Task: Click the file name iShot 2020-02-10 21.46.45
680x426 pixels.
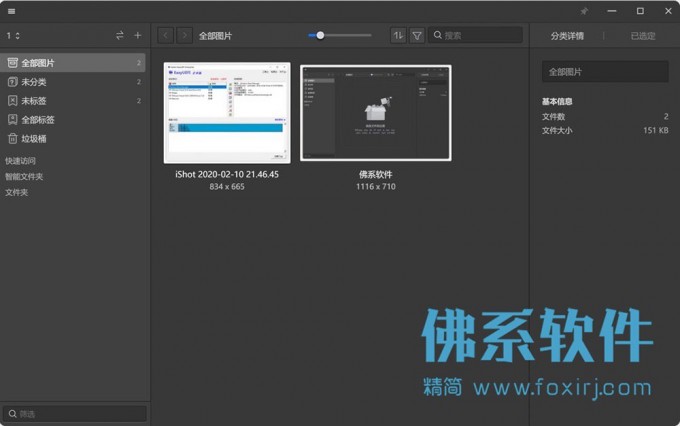Action: point(227,174)
